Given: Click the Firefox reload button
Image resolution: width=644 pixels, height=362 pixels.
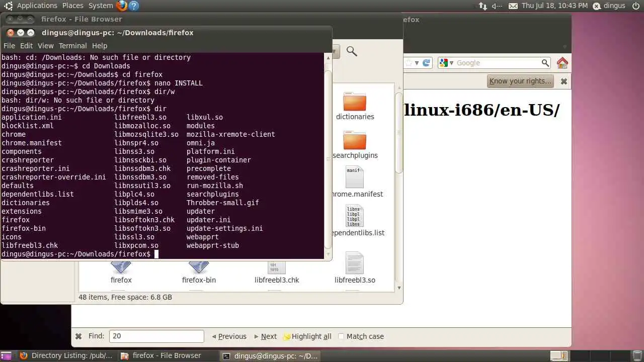Looking at the screenshot, I should point(426,63).
